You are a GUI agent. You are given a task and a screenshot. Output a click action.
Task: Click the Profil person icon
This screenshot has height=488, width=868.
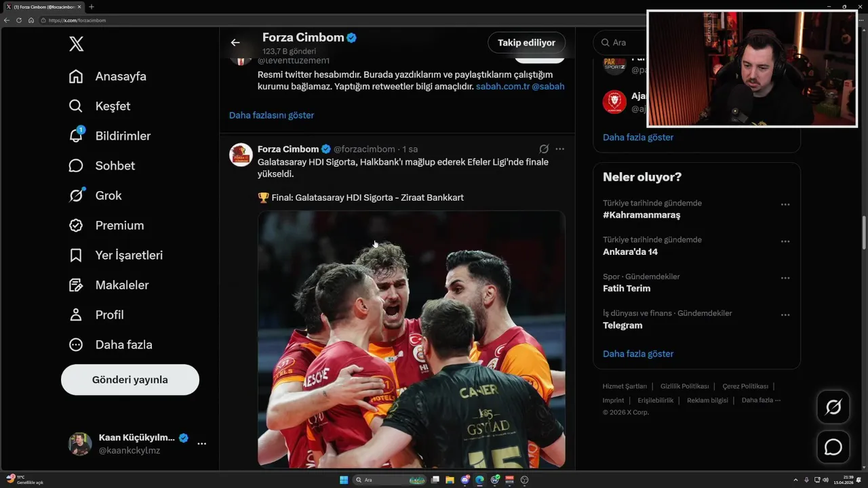[76, 315]
